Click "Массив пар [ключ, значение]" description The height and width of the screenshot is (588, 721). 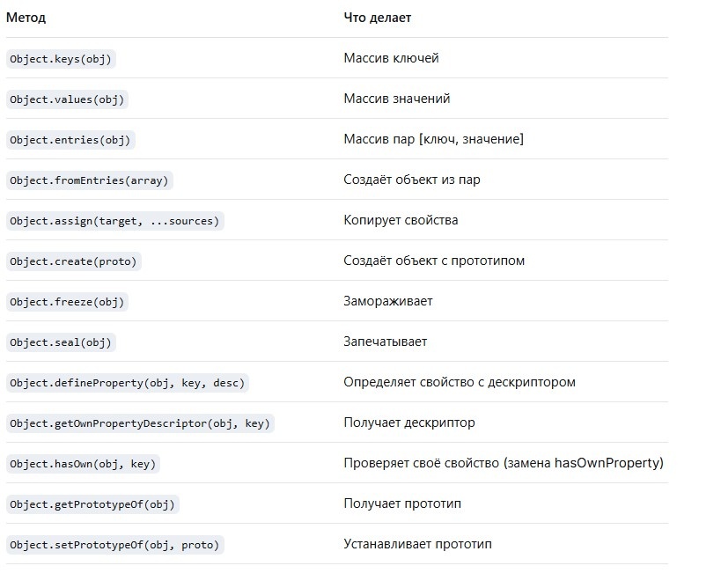433,139
